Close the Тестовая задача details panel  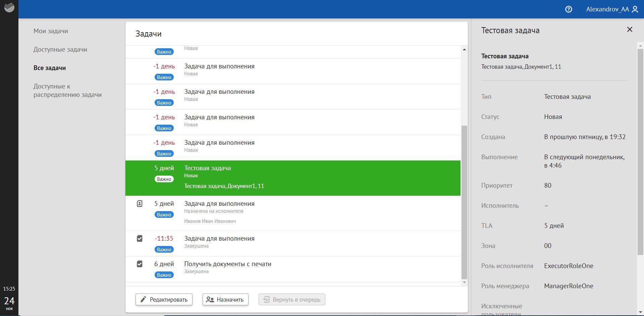[x=630, y=29]
